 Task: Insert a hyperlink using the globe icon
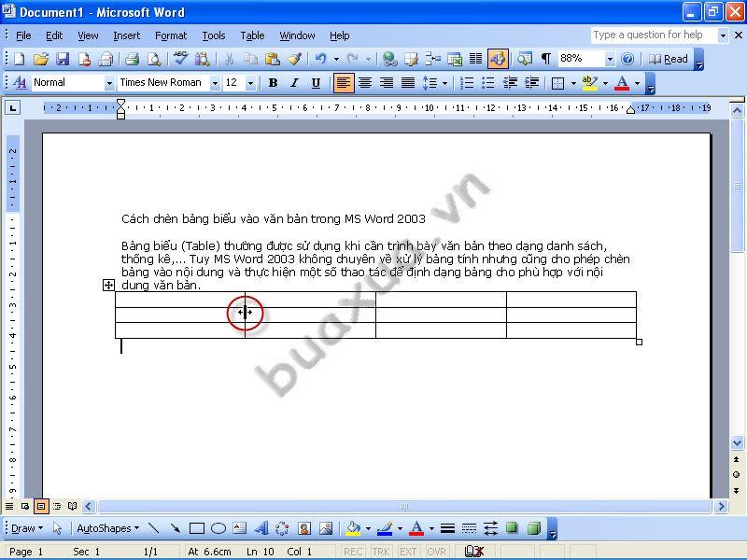tap(389, 59)
